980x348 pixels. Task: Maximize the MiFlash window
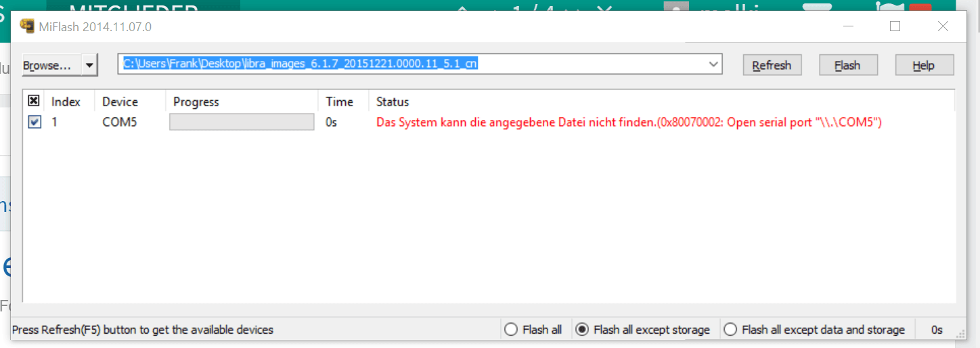895,26
